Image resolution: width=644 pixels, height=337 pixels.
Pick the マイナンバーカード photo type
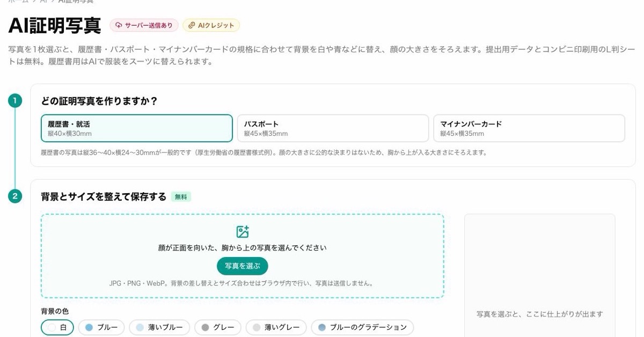pyautogui.click(x=529, y=128)
